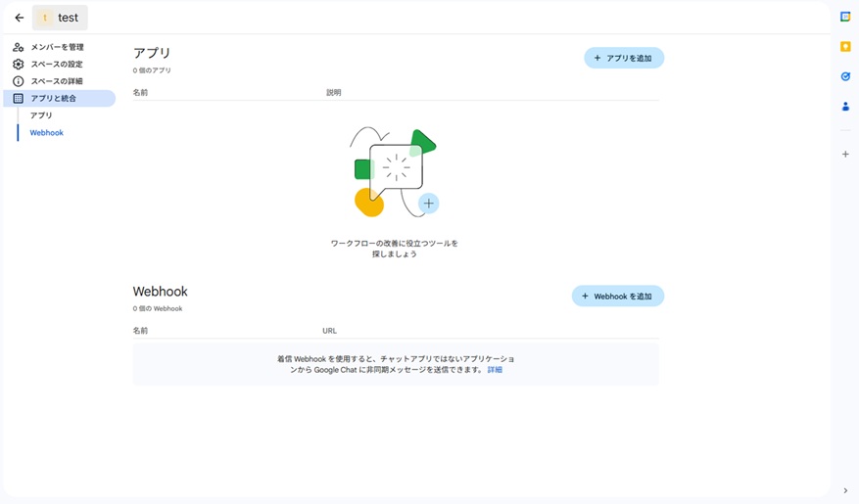This screenshot has width=859, height=504.
Task: Select the Webhook sub-item in sidebar
Action: click(47, 132)
